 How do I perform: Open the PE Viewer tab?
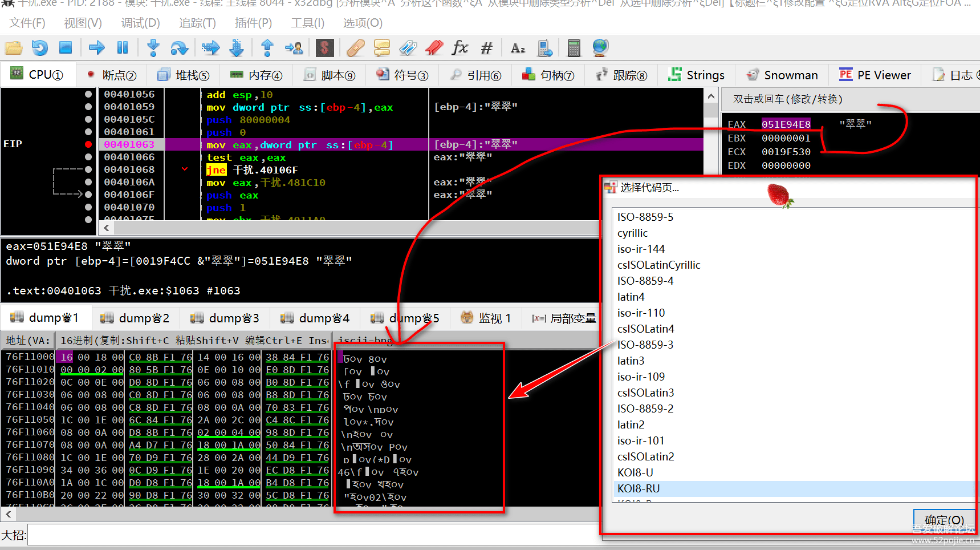tap(875, 75)
